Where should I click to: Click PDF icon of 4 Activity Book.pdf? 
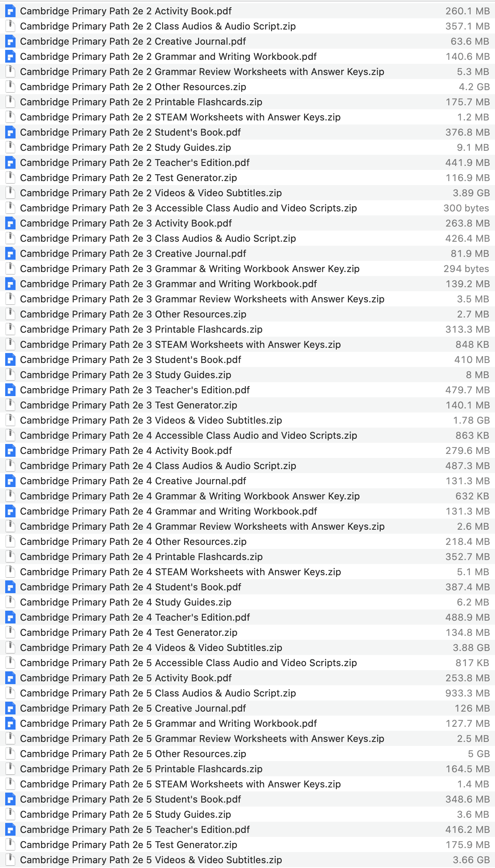click(x=10, y=451)
